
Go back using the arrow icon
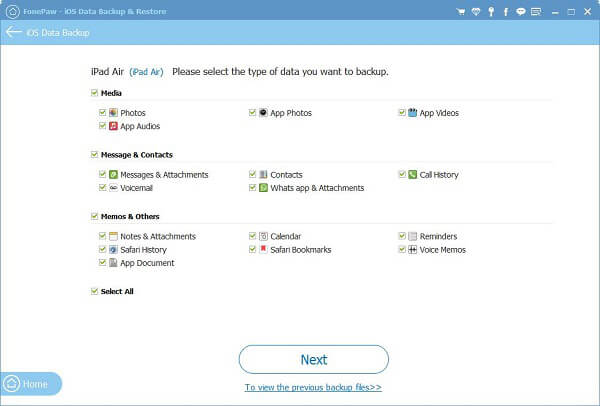pos(14,32)
